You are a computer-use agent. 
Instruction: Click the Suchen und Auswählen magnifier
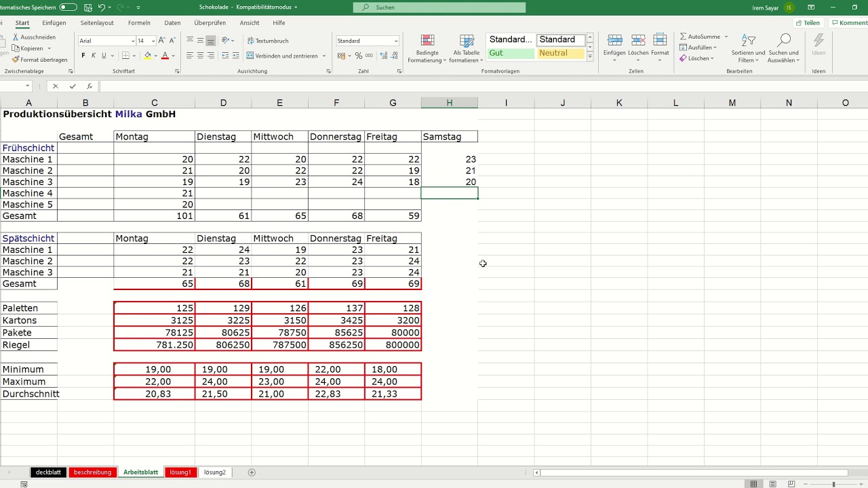[784, 41]
